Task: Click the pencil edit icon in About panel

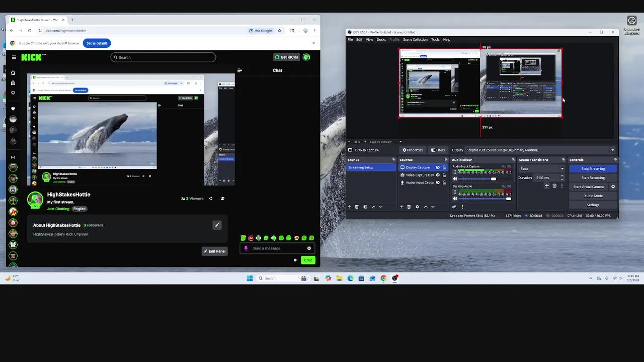Action: tap(217, 225)
